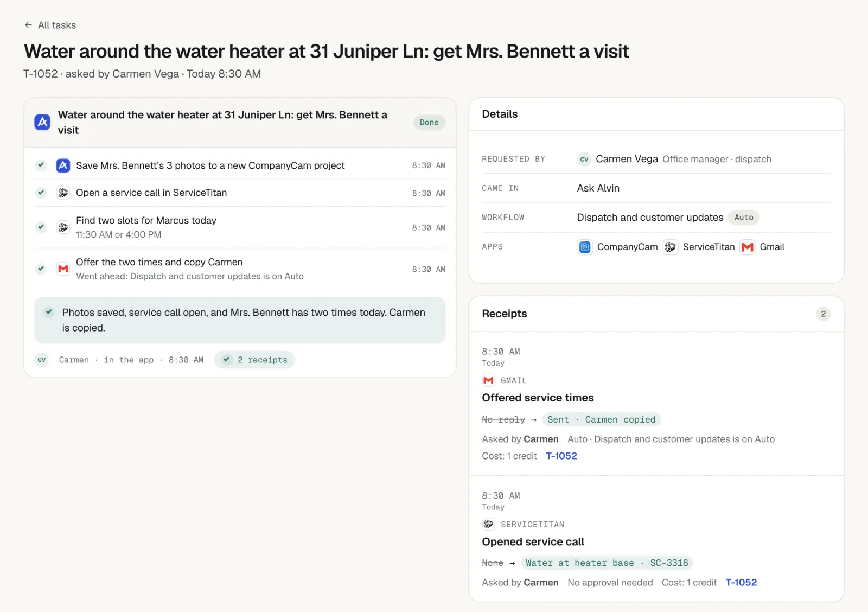Viewport: 868px width, 612px height.
Task: Click the ServiceTitan icon in the Apps row
Action: click(671, 247)
